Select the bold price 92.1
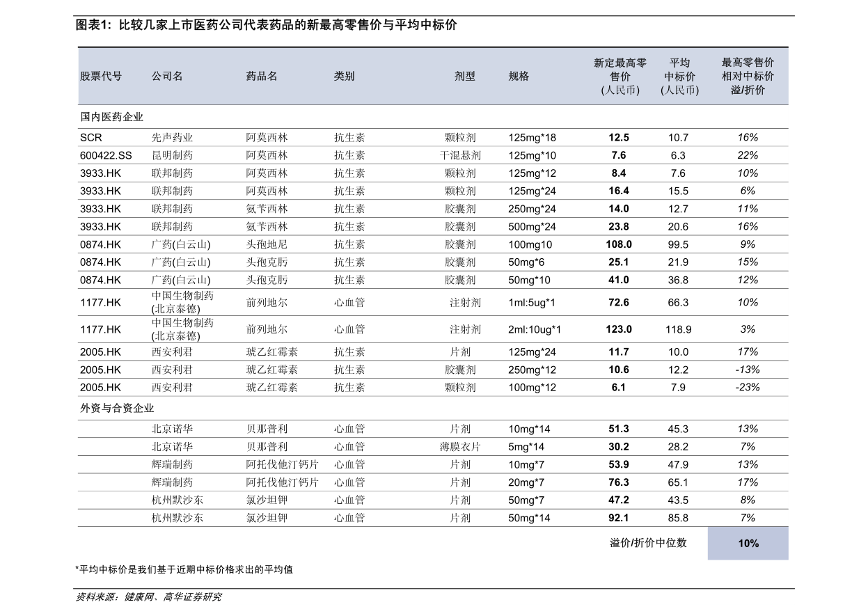The image size is (852, 616). (619, 518)
